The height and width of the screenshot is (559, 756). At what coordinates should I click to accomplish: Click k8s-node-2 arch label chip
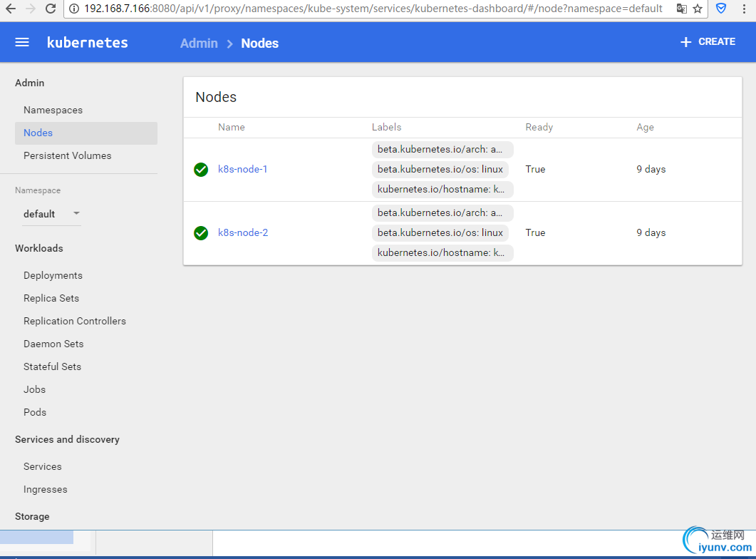coord(442,212)
